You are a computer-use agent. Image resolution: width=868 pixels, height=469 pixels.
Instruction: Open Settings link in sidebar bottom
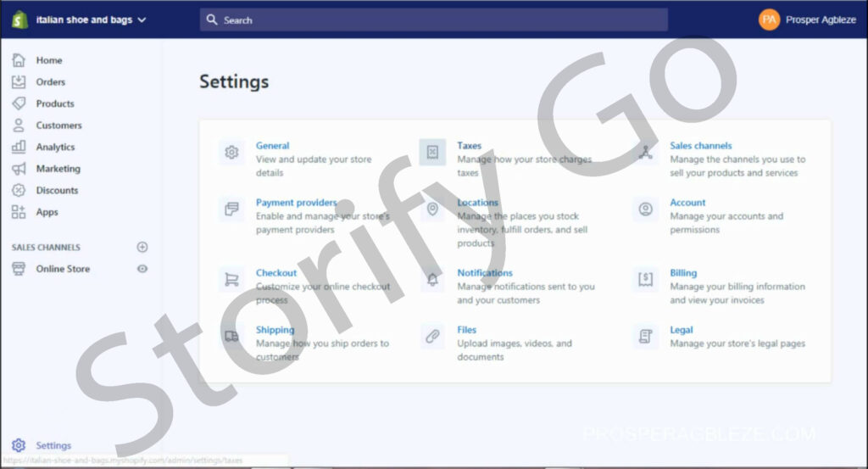pos(53,445)
